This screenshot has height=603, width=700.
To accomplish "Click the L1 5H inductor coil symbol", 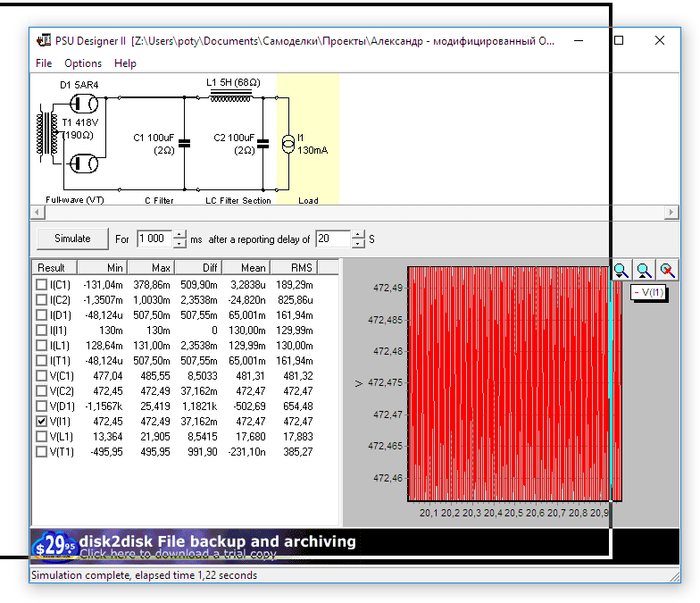I will 230,96.
